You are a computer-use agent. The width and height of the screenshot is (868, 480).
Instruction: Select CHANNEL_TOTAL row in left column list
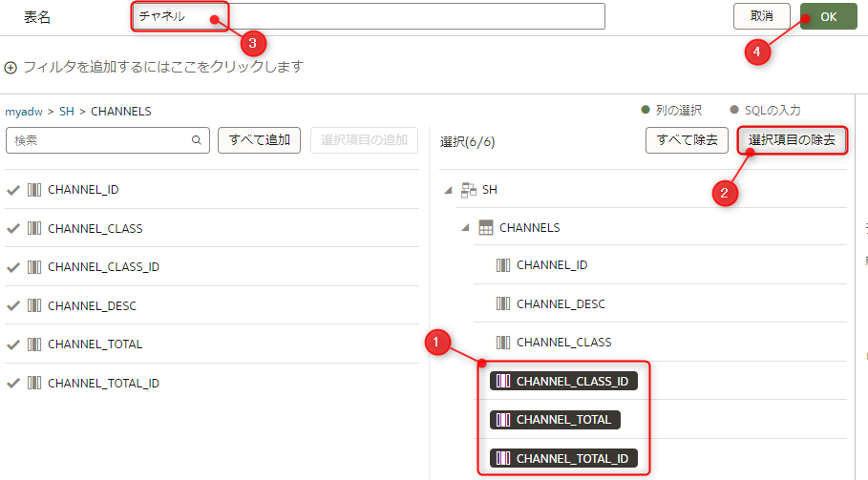tap(212, 344)
